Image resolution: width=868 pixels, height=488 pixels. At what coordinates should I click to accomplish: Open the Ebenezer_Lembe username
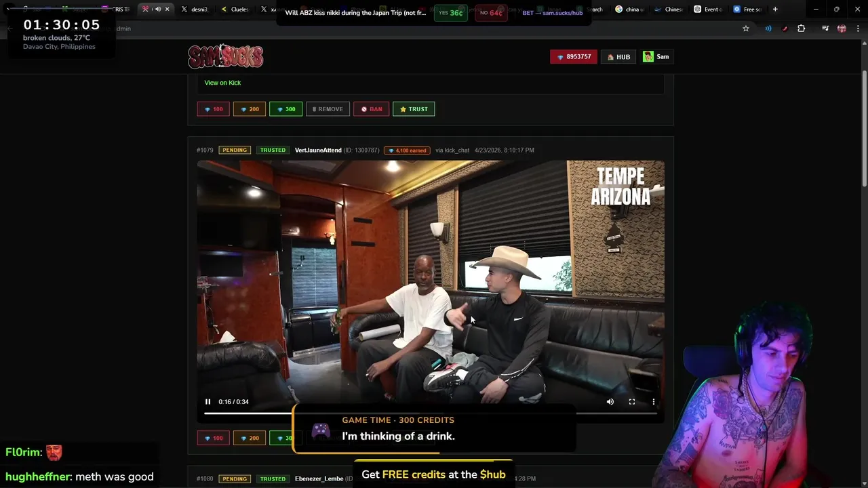point(319,479)
